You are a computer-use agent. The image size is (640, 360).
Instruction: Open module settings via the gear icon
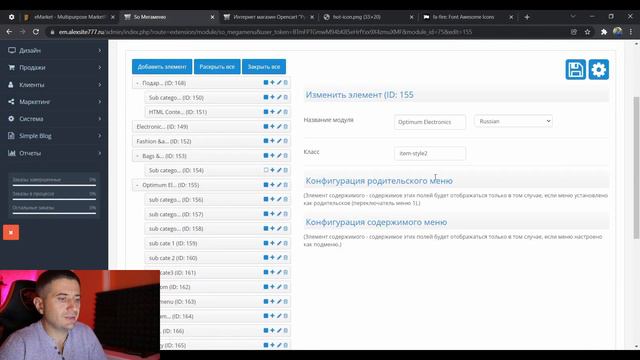598,69
